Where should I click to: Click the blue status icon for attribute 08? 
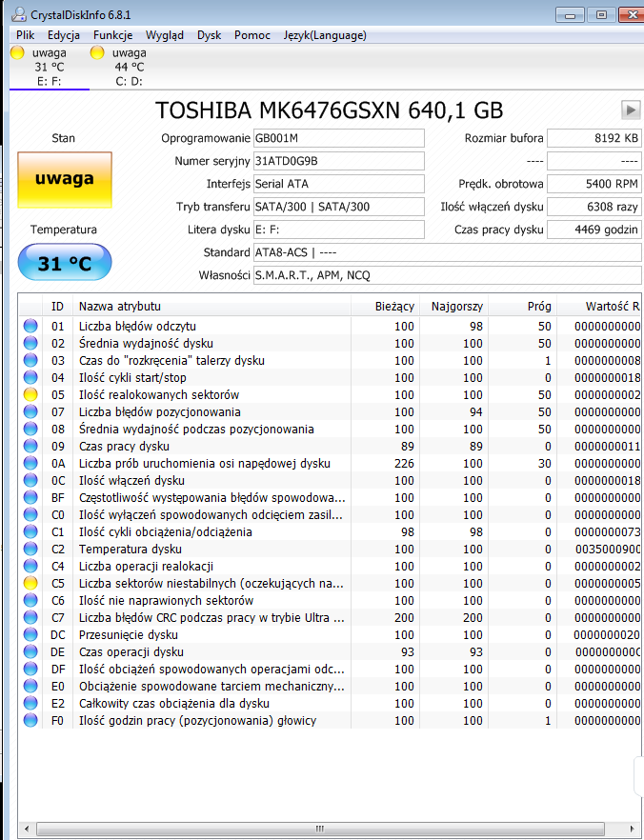point(30,429)
